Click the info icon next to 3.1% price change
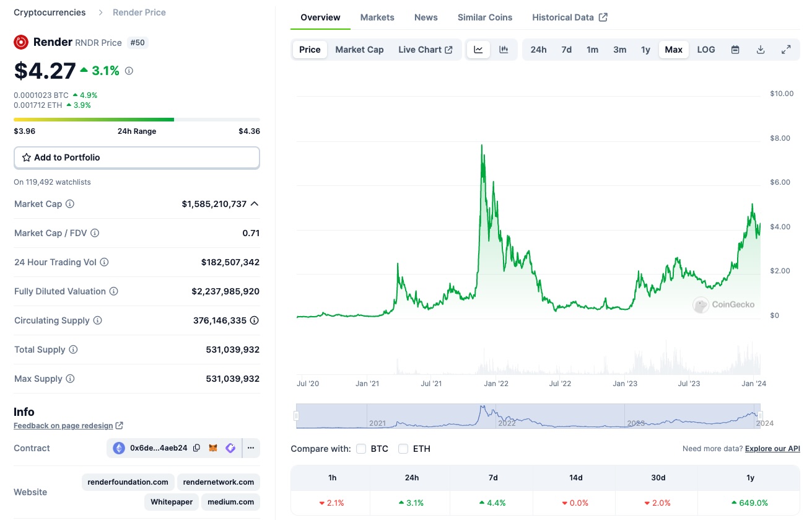Viewport: 812px width, 520px height. [x=129, y=71]
